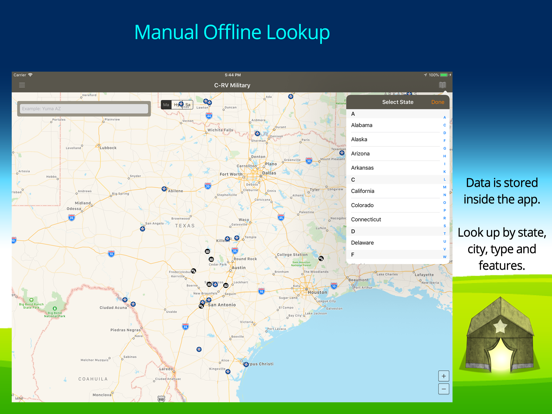The image size is (552, 414).
Task: Select the black marker east of College Station
Action: 321,258
